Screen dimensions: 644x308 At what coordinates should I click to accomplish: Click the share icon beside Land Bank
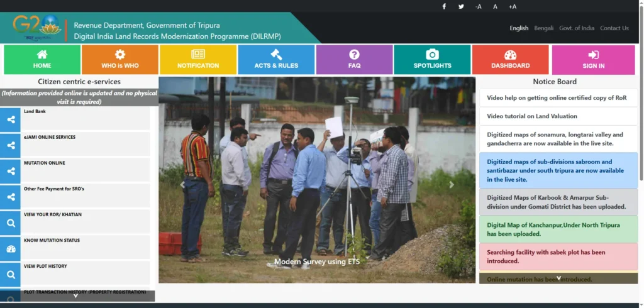[x=10, y=119]
